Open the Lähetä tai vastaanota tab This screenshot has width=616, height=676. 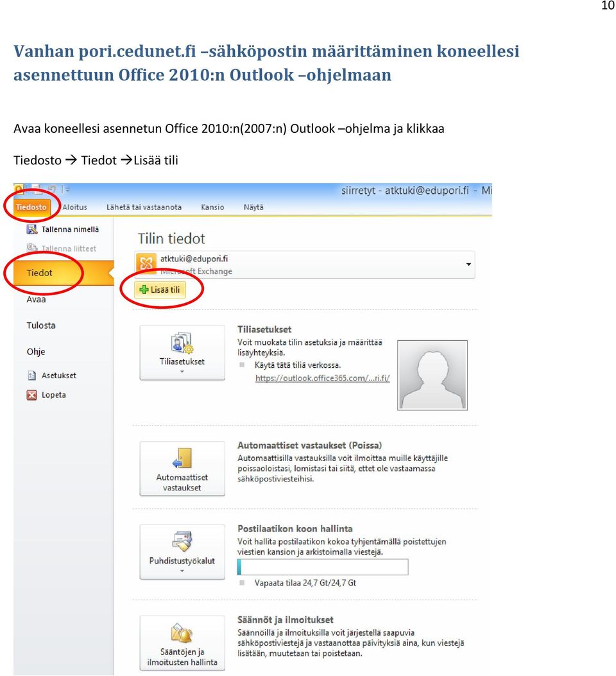point(144,207)
